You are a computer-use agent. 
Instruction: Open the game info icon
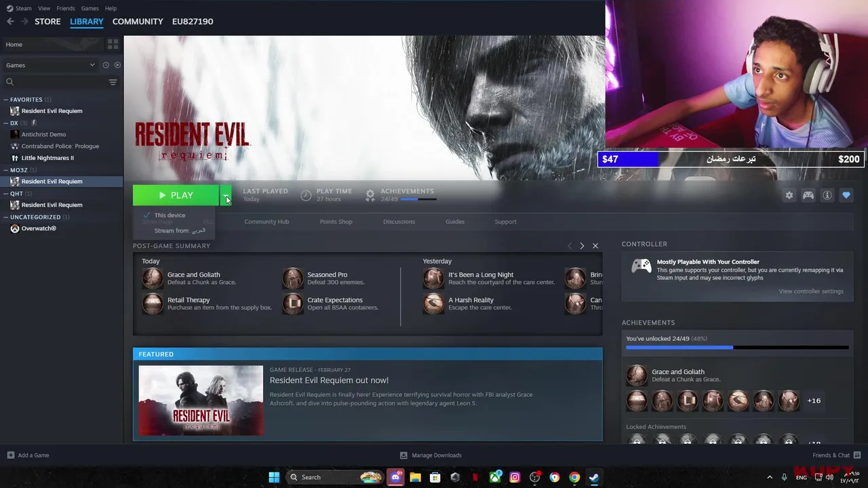(827, 195)
